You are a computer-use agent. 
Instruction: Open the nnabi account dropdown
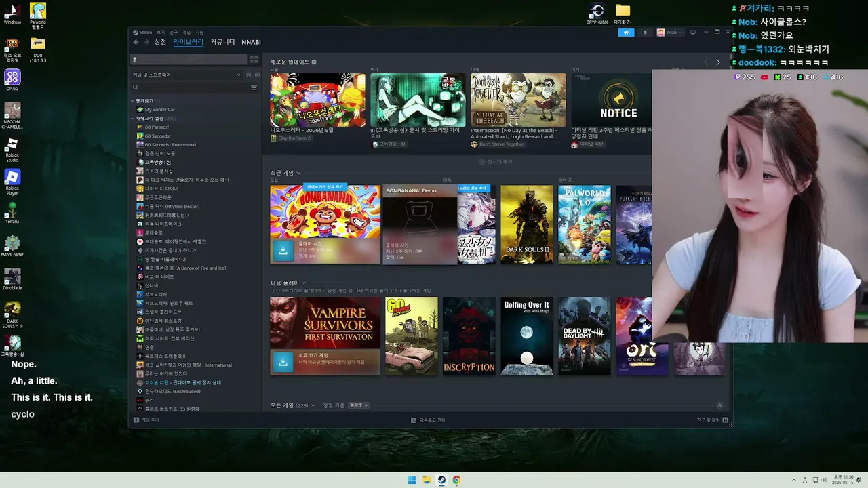pos(669,33)
